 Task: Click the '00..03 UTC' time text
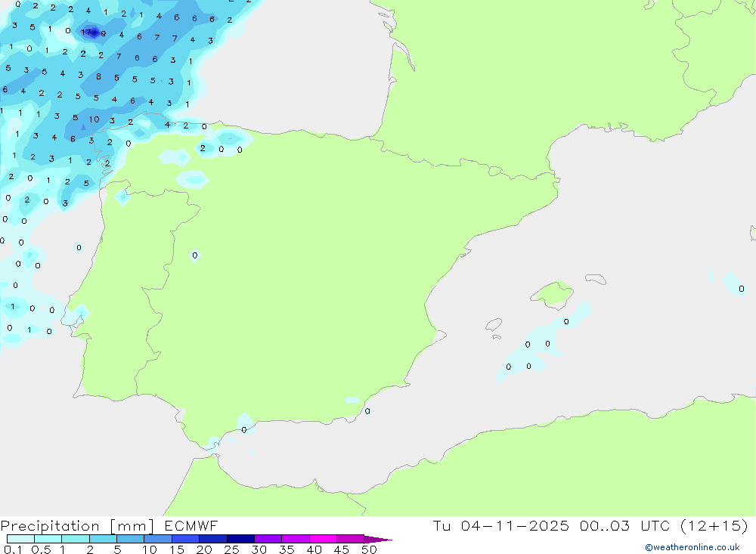(625, 525)
